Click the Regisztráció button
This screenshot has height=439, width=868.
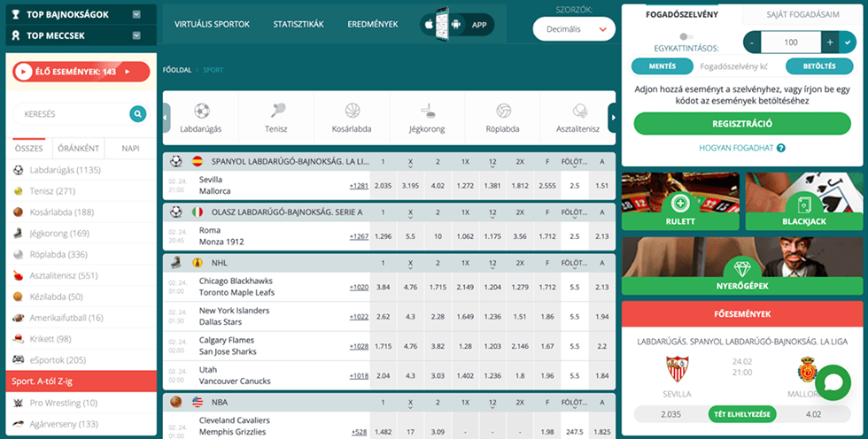(x=742, y=124)
